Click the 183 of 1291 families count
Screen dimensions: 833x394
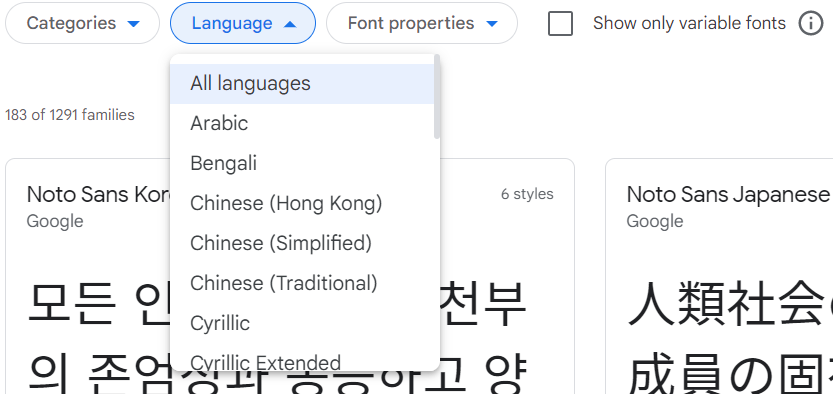(70, 115)
